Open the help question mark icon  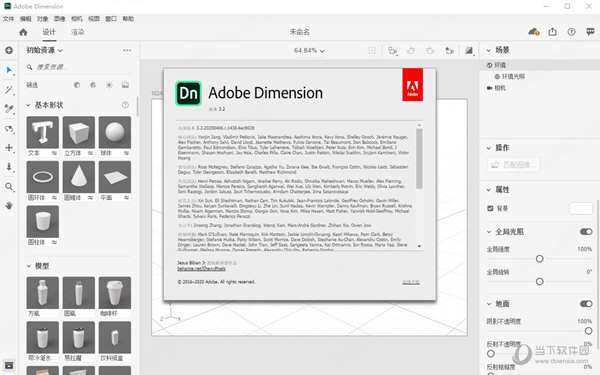pos(571,32)
